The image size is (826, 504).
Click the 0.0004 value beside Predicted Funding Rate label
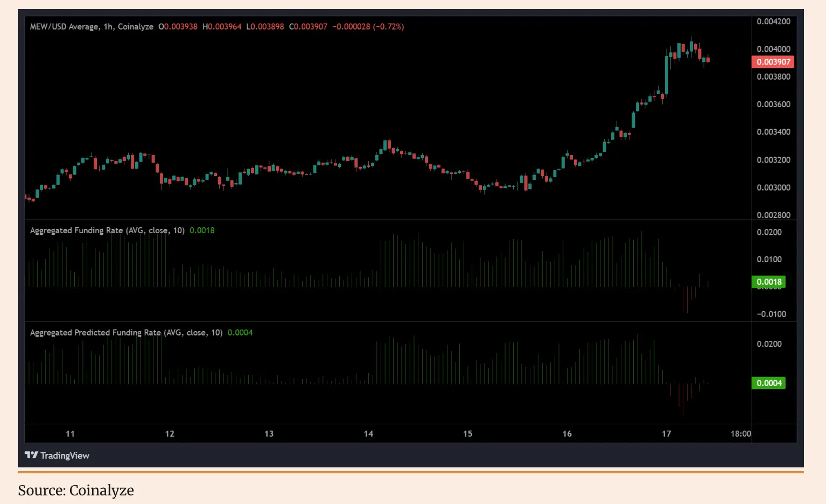pyautogui.click(x=240, y=333)
